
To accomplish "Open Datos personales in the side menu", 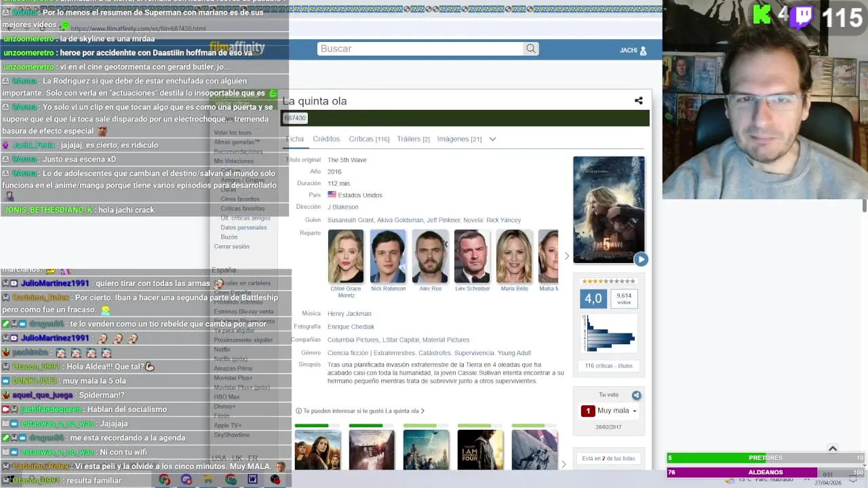I will point(243,228).
